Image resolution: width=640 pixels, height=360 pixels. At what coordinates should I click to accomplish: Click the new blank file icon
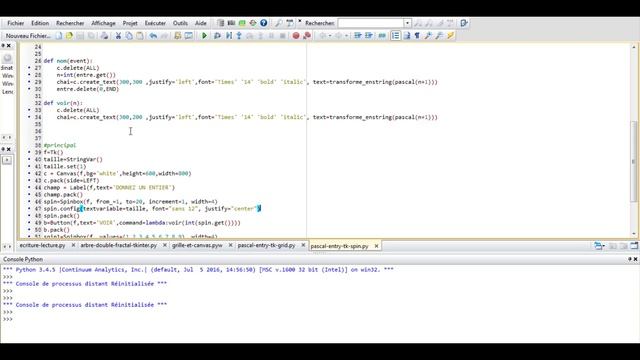(x=59, y=36)
